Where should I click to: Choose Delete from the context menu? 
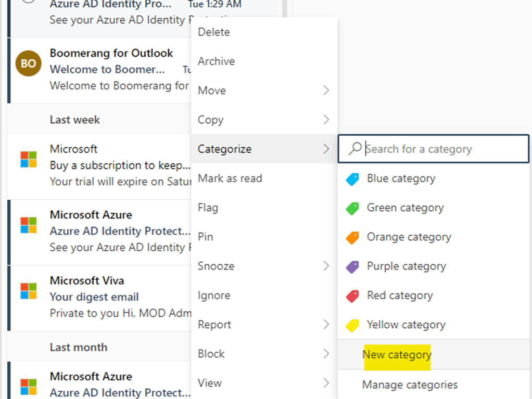point(264,32)
